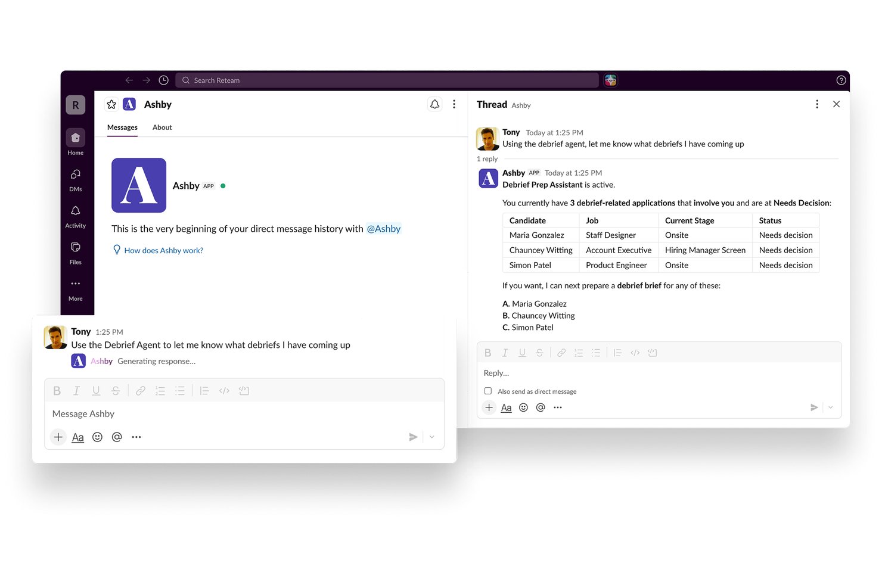Toggle underline in Message Ashby toolbar
The image size is (882, 588).
pyautogui.click(x=96, y=391)
